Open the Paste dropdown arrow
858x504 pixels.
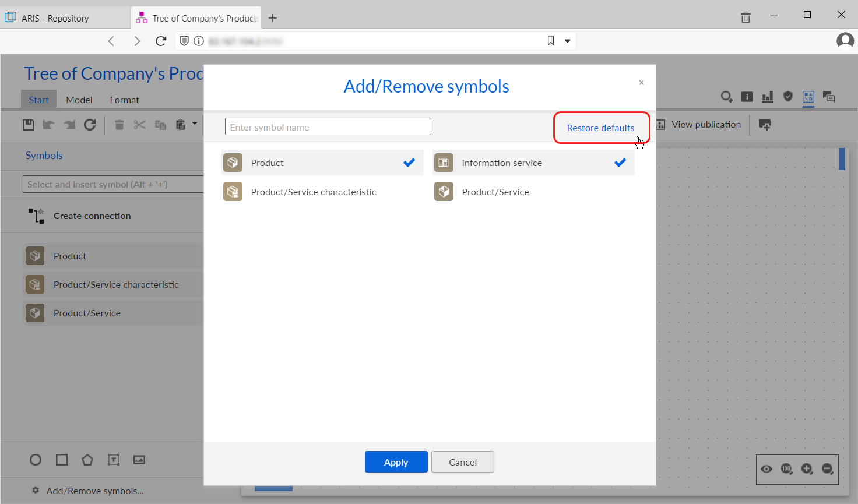click(x=195, y=124)
